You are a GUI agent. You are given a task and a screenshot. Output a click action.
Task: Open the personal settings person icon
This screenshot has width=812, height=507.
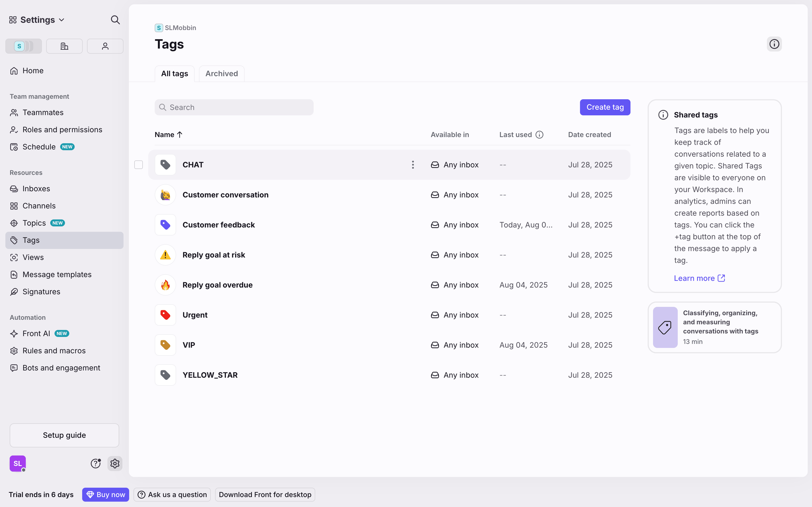click(105, 46)
